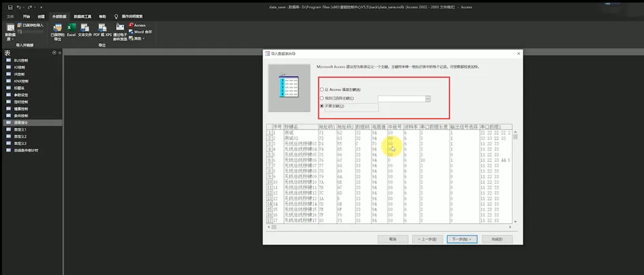644x275 pixels.
Task: Click the 完成 finish button
Action: pyautogui.click(x=497, y=239)
